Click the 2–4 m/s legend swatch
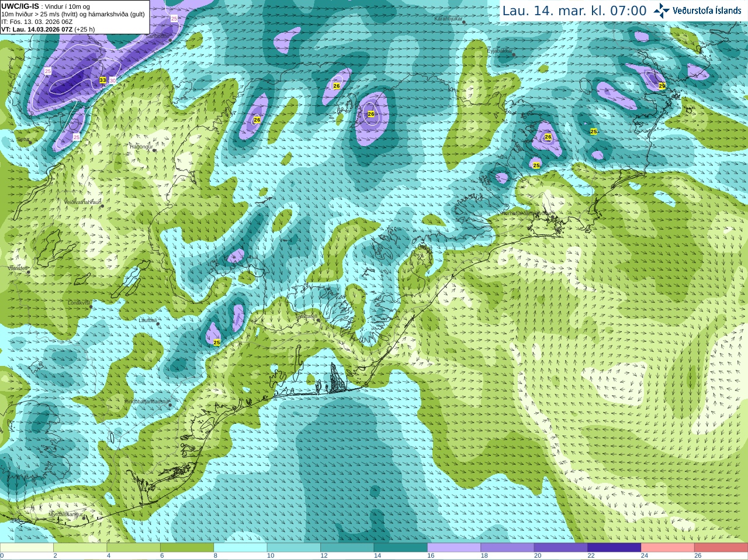Viewport: 748px width, 560px height. [81, 548]
